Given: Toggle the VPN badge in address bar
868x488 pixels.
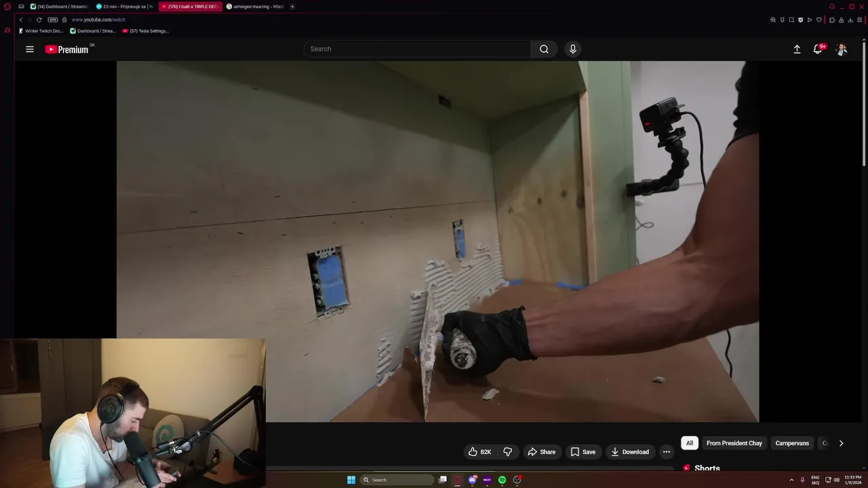Looking at the screenshot, I should [52, 20].
